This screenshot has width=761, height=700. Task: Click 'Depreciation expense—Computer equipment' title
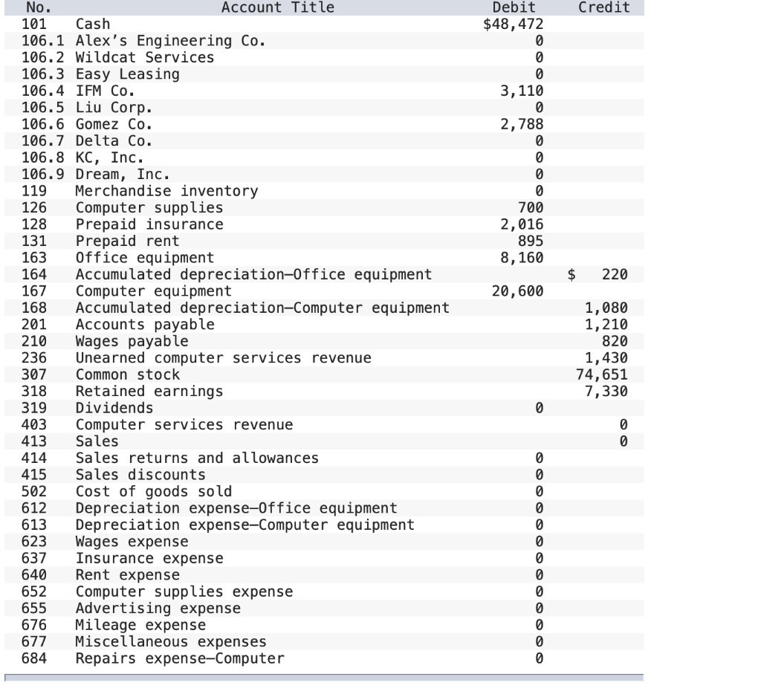point(245,525)
